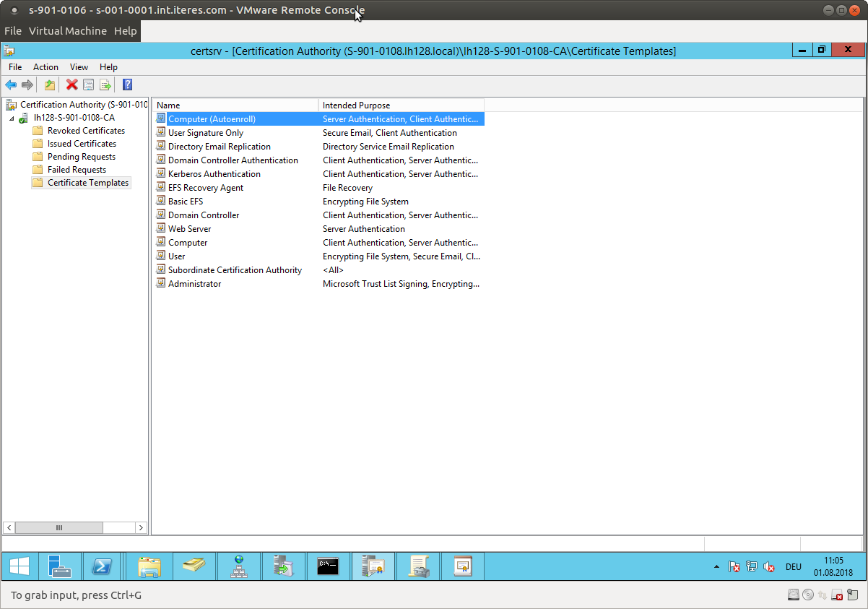Open the VMware Help menu
868x609 pixels.
tap(125, 31)
